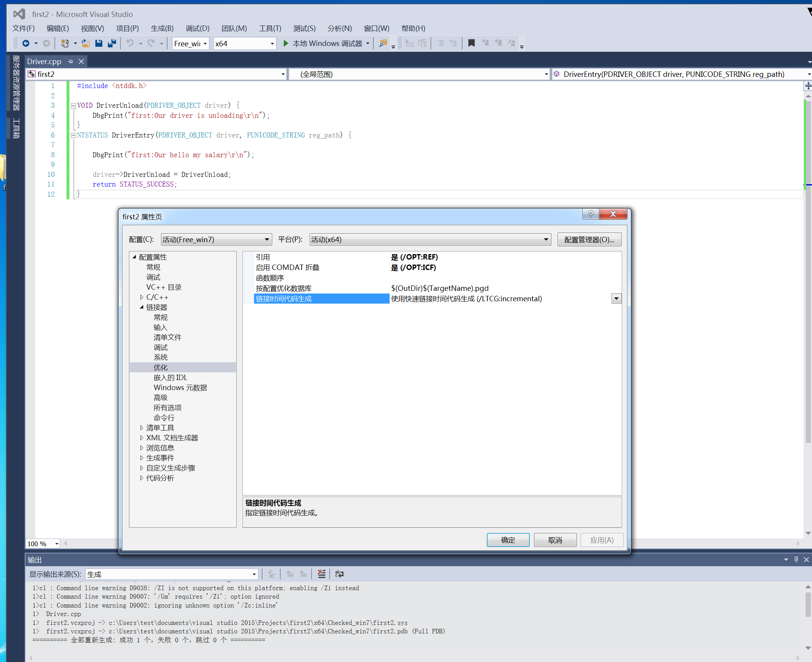
Task: Open the 配置管理器(O) configuration manager
Action: [589, 239]
